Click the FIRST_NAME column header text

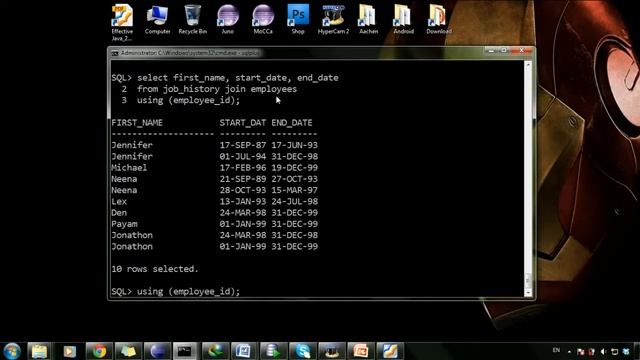(137, 122)
